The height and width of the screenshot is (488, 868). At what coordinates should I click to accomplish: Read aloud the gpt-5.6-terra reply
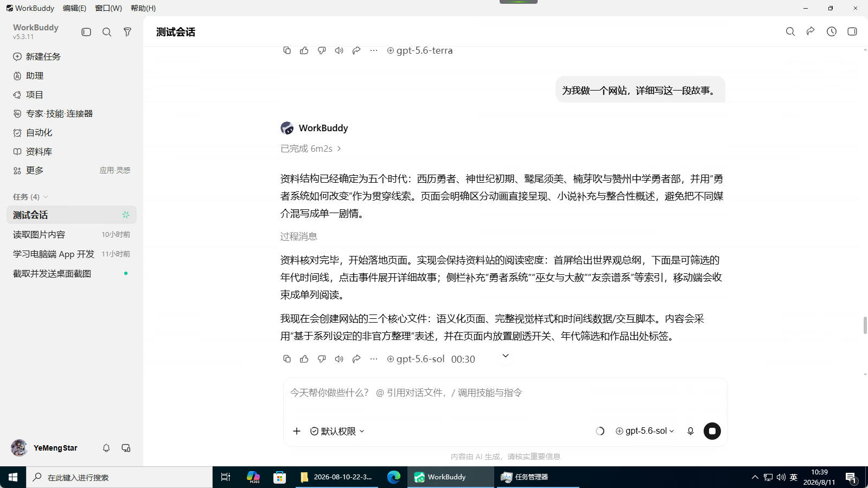pos(339,50)
